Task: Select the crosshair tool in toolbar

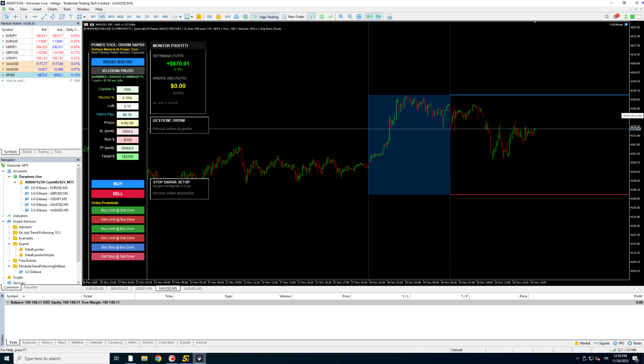Action: click(x=16, y=17)
